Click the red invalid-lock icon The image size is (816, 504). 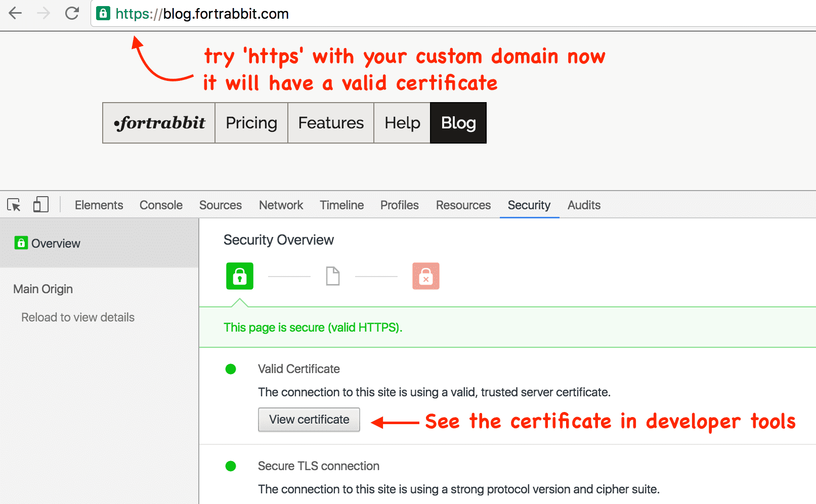[x=425, y=276]
